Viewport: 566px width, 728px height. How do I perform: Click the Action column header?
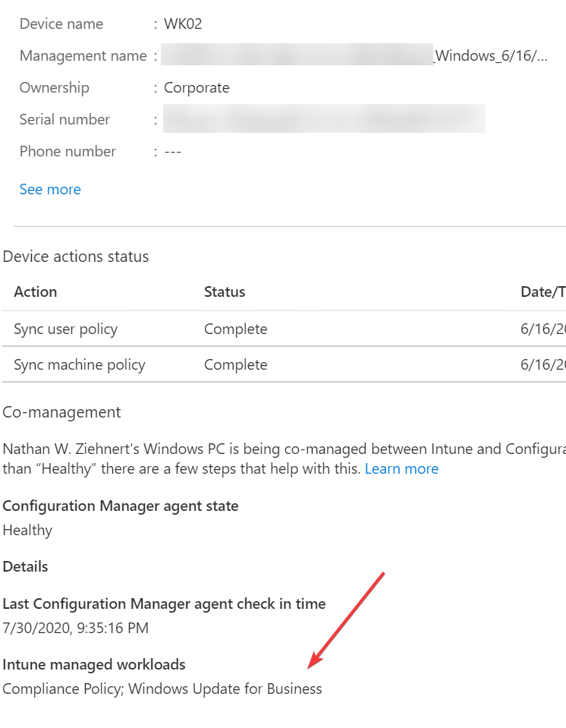coord(36,292)
